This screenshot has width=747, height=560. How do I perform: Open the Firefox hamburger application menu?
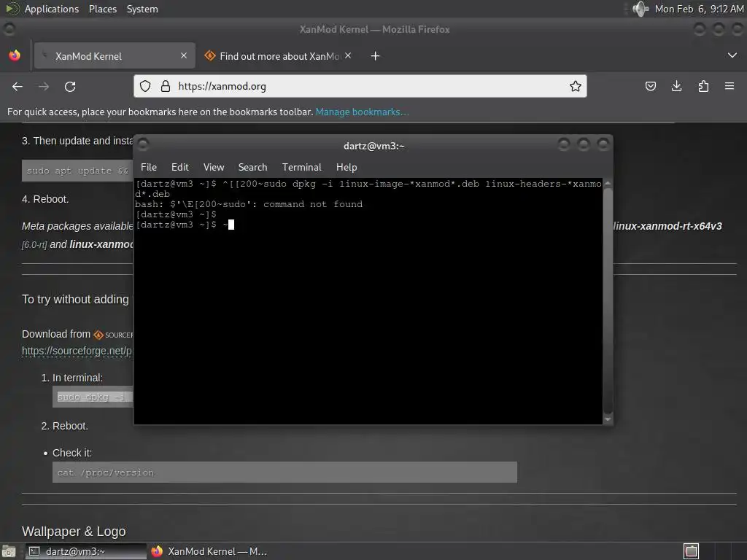point(729,86)
